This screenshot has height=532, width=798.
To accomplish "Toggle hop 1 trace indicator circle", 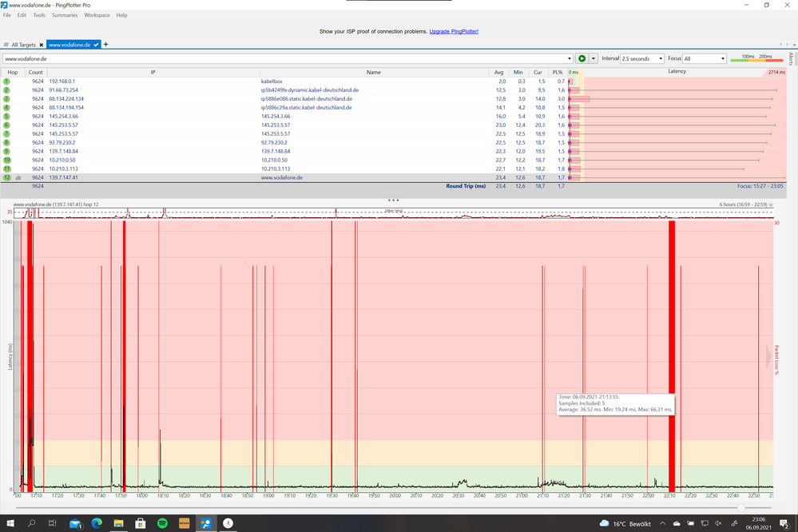I will [x=6, y=81].
